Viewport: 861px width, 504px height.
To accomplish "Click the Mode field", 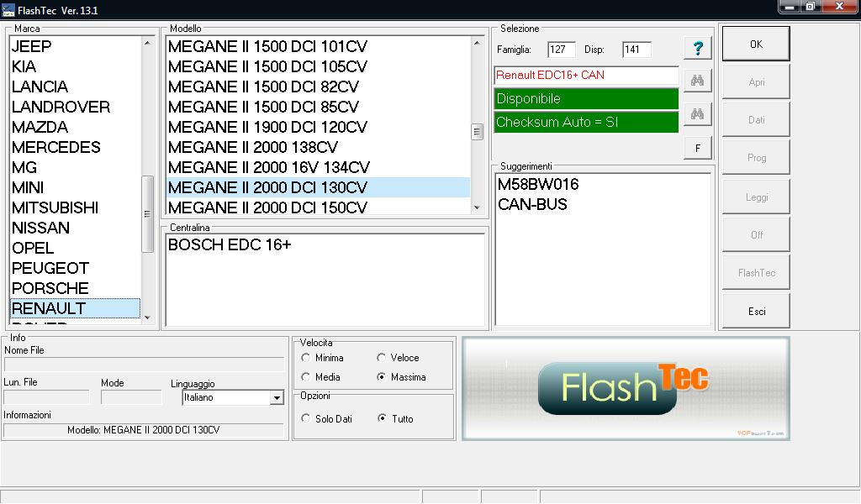I will click(132, 397).
